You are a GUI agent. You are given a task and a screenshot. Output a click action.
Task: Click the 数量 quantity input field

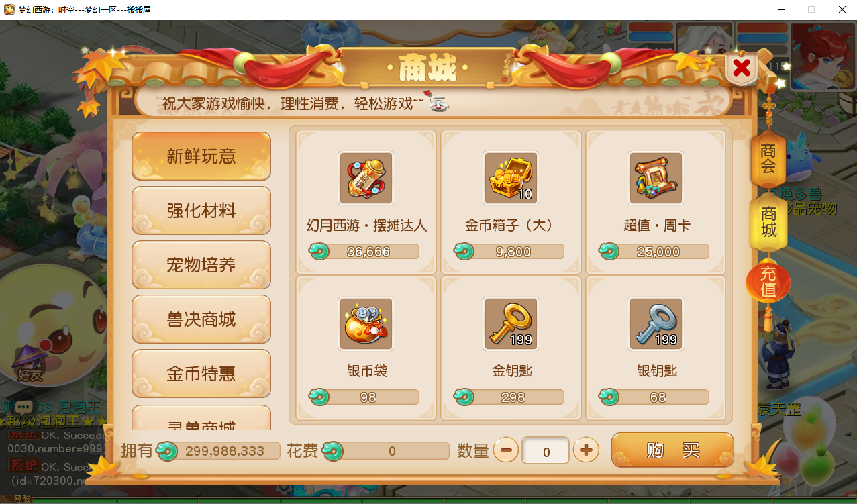tap(546, 450)
